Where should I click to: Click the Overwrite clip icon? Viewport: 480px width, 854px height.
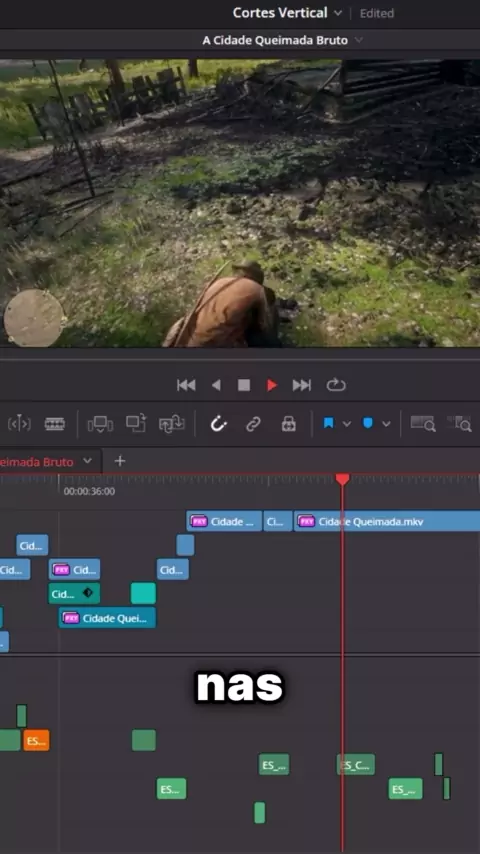(136, 423)
